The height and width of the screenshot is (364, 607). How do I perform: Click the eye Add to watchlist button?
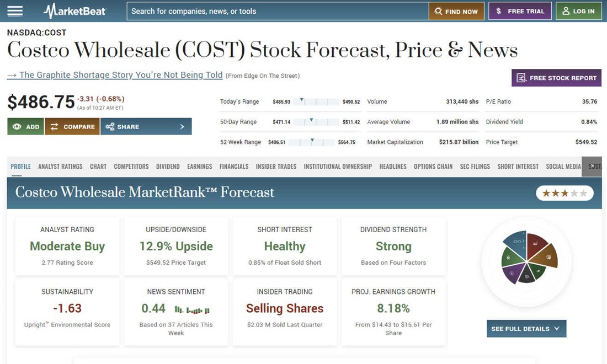pyautogui.click(x=26, y=126)
